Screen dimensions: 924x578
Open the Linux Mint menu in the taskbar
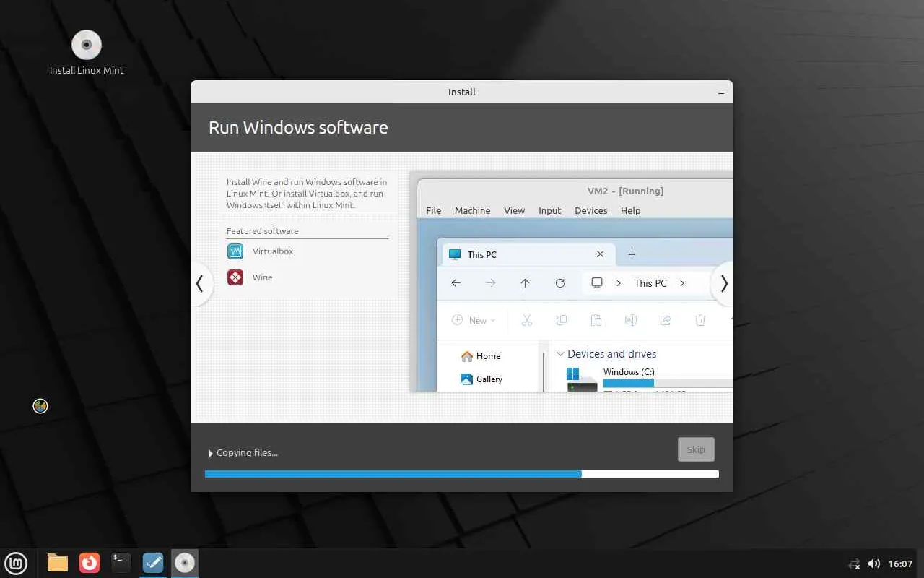tap(16, 563)
